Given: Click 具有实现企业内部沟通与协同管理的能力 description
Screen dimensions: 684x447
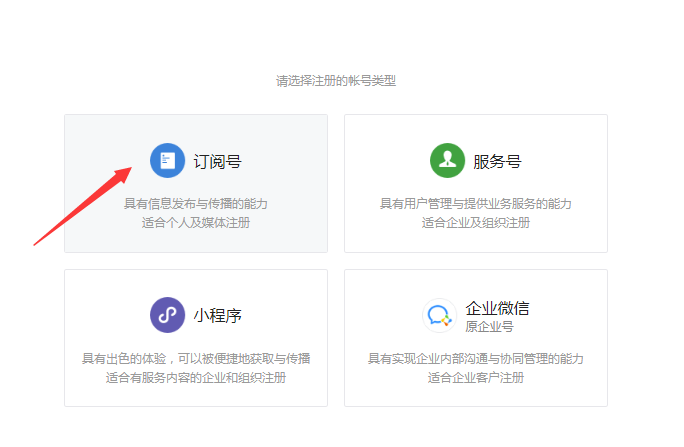Looking at the screenshot, I should tap(475, 358).
